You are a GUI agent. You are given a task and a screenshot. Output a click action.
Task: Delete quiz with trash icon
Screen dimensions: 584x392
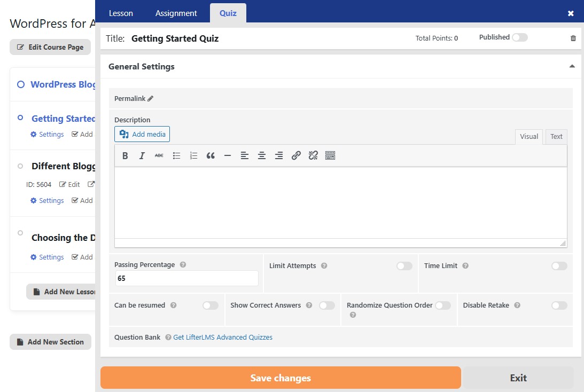click(x=573, y=38)
